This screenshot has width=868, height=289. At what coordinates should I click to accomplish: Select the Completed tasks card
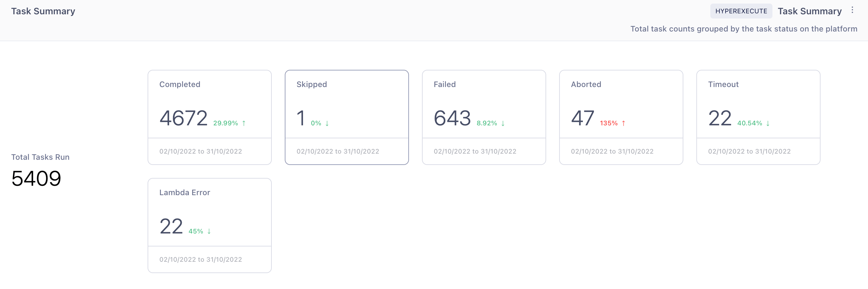pyautogui.click(x=210, y=117)
